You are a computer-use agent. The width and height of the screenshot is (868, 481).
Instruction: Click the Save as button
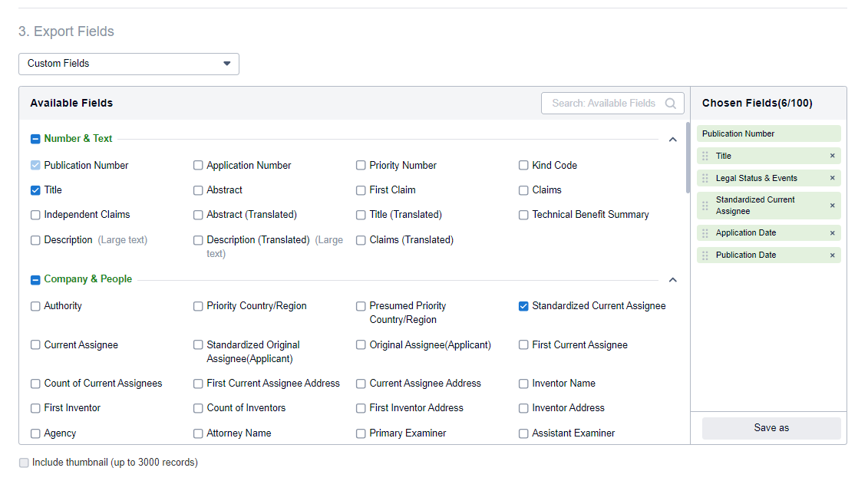[x=771, y=428]
